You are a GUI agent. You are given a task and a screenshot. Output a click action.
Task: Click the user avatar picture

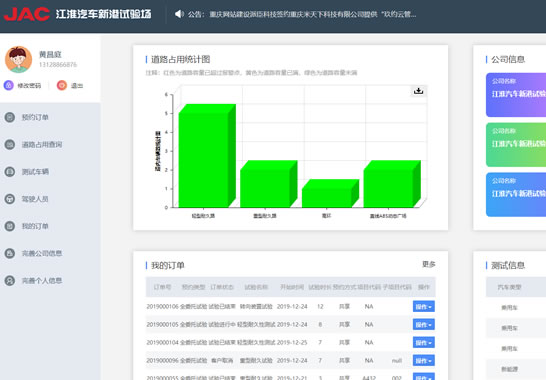[x=18, y=59]
